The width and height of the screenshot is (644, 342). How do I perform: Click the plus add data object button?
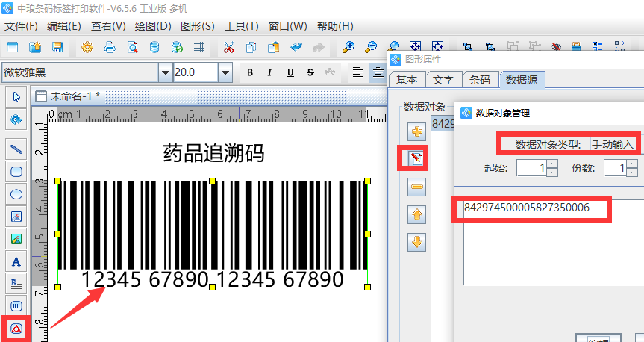click(416, 131)
